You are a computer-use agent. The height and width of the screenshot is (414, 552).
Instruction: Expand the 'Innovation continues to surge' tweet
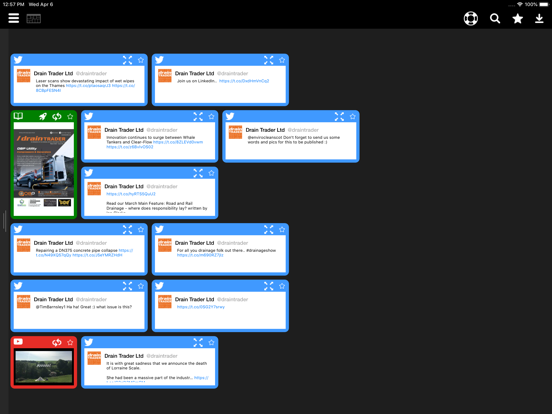click(x=198, y=117)
